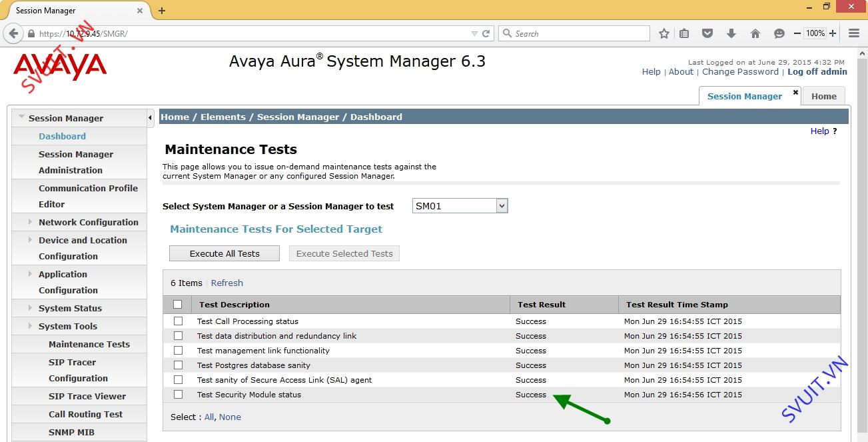Open SIP Tracer Configuration
The image size is (868, 442).
78,370
